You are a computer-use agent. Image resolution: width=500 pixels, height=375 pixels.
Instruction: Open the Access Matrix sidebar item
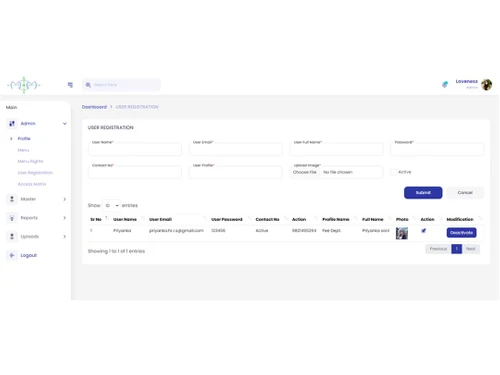pos(32,184)
